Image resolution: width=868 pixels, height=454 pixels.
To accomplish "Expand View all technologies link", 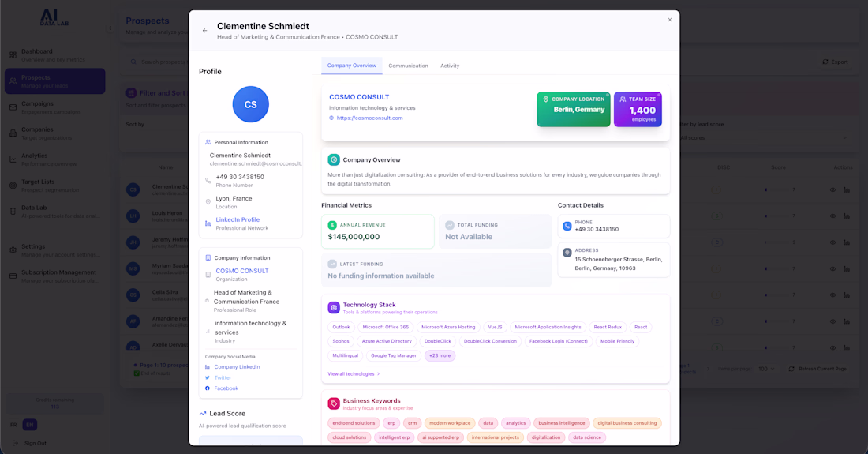I will point(354,374).
